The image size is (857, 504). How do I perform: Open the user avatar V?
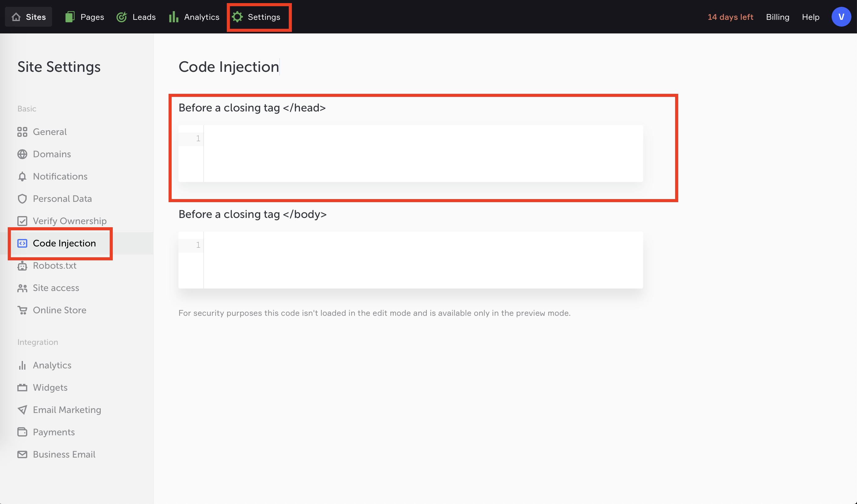pos(841,17)
